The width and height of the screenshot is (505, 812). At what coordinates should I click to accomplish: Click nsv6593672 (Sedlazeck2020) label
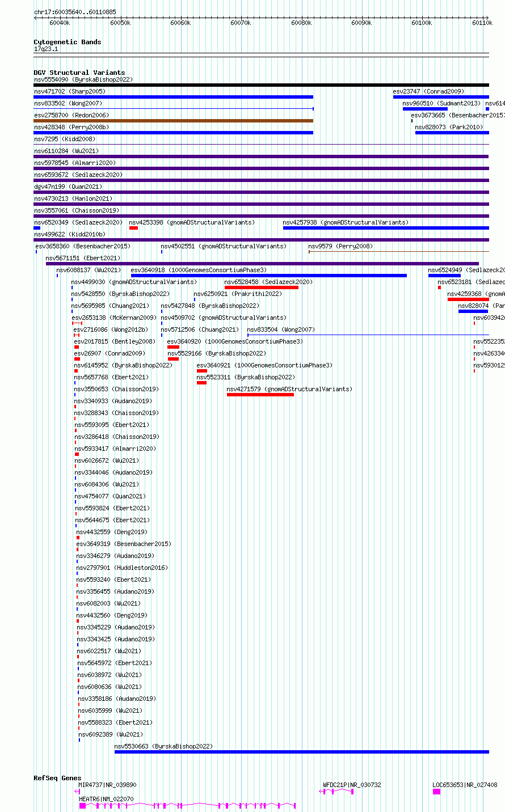coord(78,175)
